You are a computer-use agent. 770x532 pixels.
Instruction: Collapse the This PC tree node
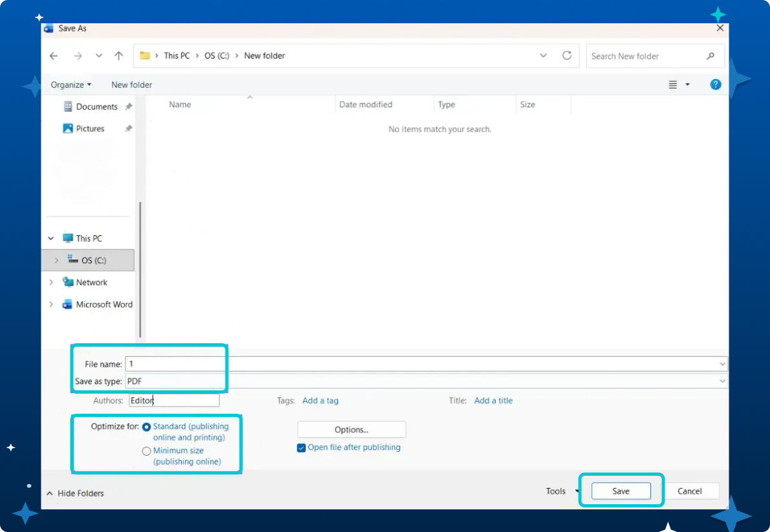[51, 239]
